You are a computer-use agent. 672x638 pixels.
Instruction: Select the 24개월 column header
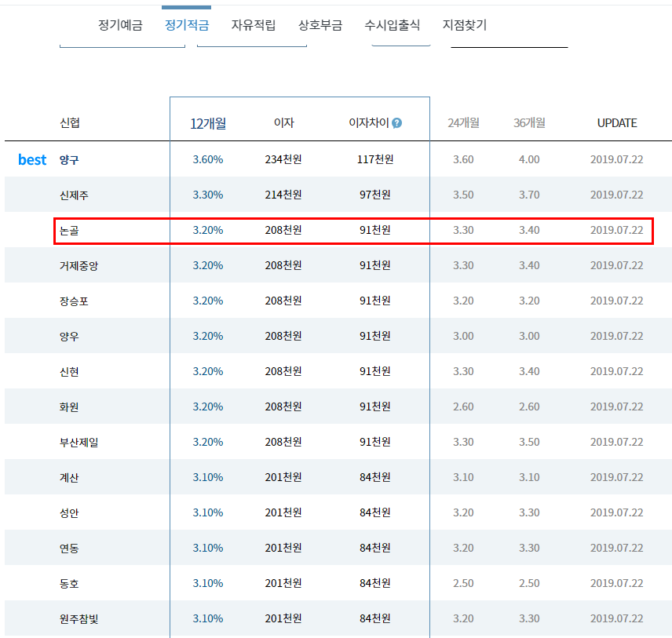463,123
